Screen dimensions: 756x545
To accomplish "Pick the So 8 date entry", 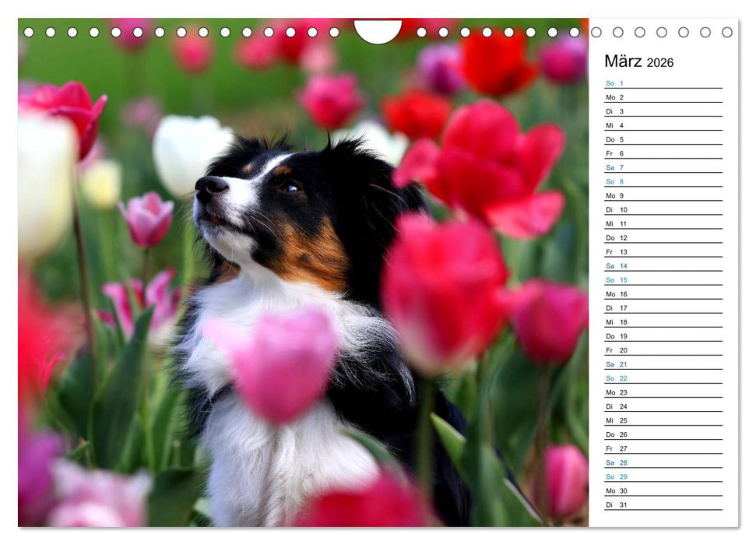I will (663, 181).
